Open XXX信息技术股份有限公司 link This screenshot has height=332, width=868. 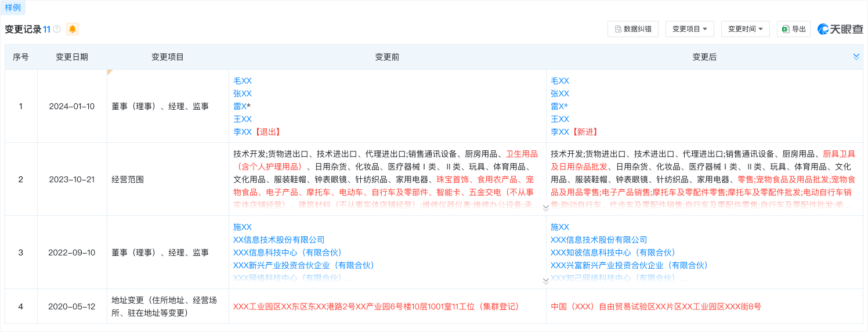(x=599, y=240)
